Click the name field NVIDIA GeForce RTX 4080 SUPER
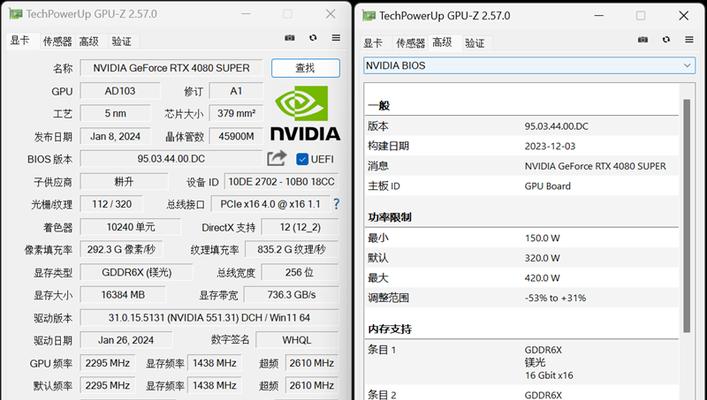This screenshot has height=400, width=707. [x=171, y=68]
